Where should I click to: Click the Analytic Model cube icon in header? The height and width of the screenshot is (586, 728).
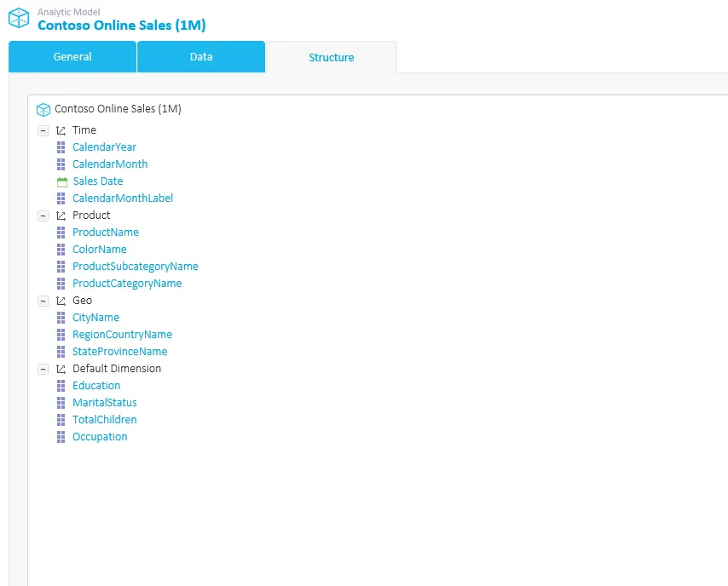pyautogui.click(x=19, y=18)
